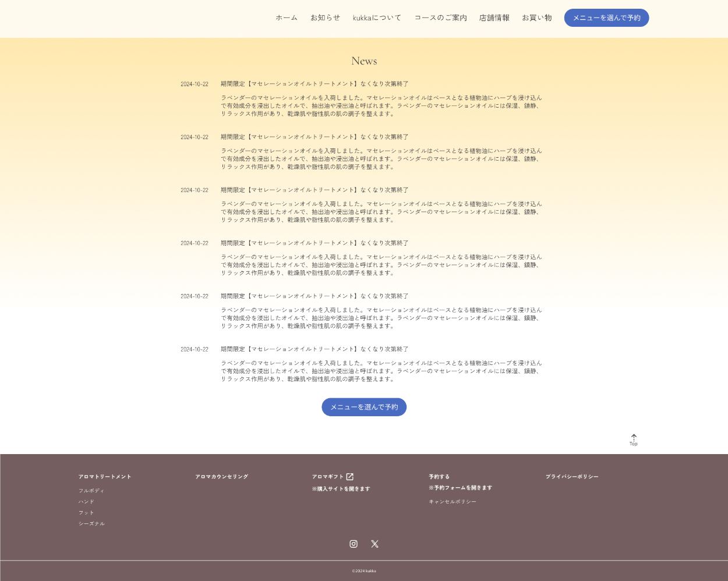The width and height of the screenshot is (728, 581).
Task: Open アロマトリートメント footer link
Action: pyautogui.click(x=105, y=477)
